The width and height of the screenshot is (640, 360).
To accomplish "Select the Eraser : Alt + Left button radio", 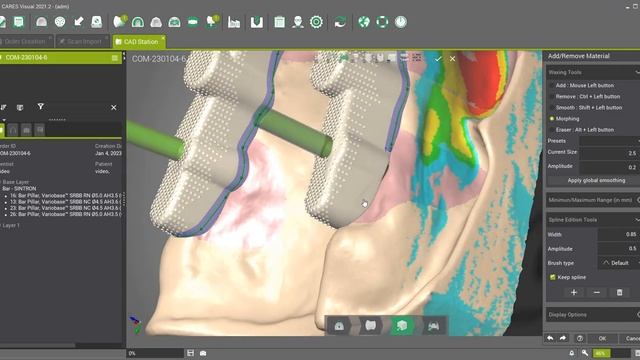I will [552, 130].
